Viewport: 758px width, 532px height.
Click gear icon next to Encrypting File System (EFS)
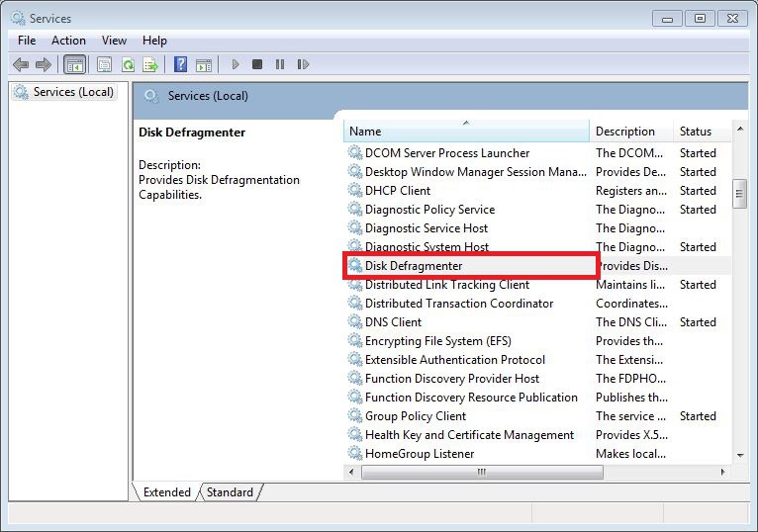[355, 340]
